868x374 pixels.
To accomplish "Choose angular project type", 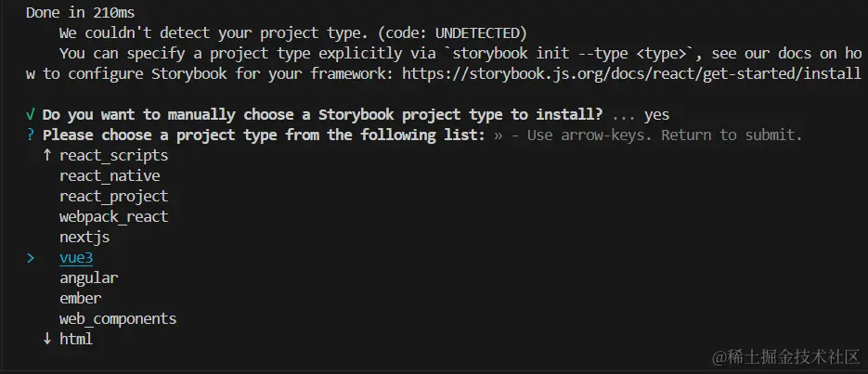I will [x=88, y=277].
